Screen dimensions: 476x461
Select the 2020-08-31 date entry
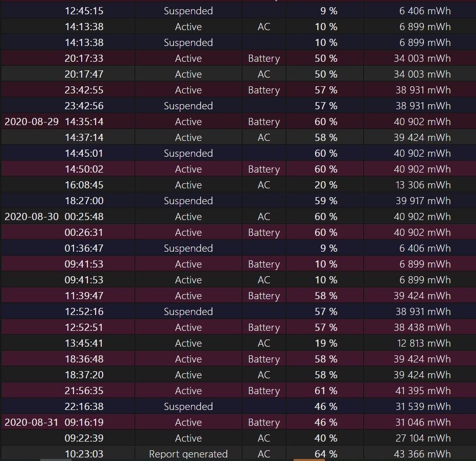(x=32, y=423)
